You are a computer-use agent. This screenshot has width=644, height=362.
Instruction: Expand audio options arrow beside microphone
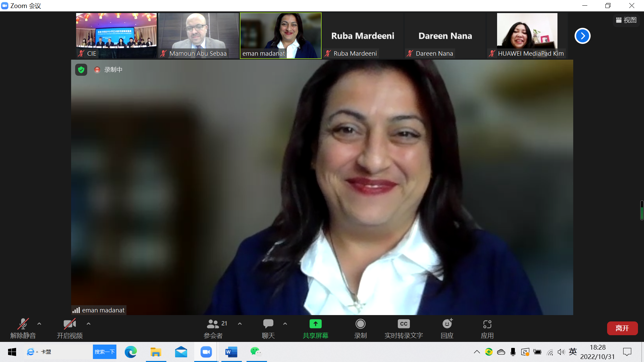pyautogui.click(x=39, y=324)
